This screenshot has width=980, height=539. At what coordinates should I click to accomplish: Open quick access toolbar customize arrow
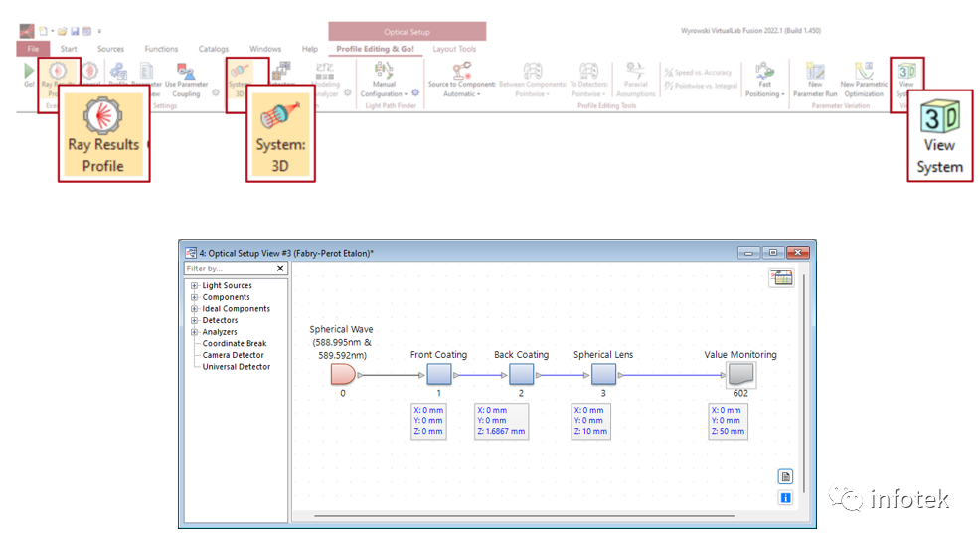tap(99, 31)
